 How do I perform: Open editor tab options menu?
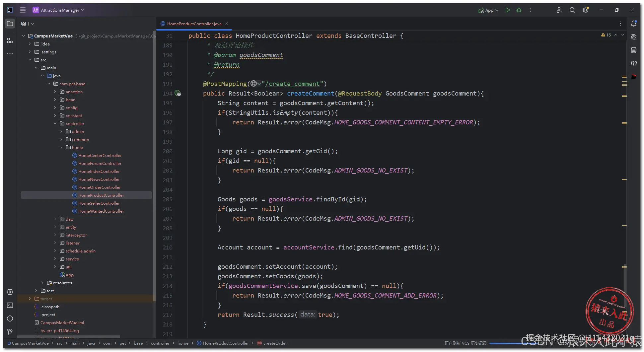[620, 24]
